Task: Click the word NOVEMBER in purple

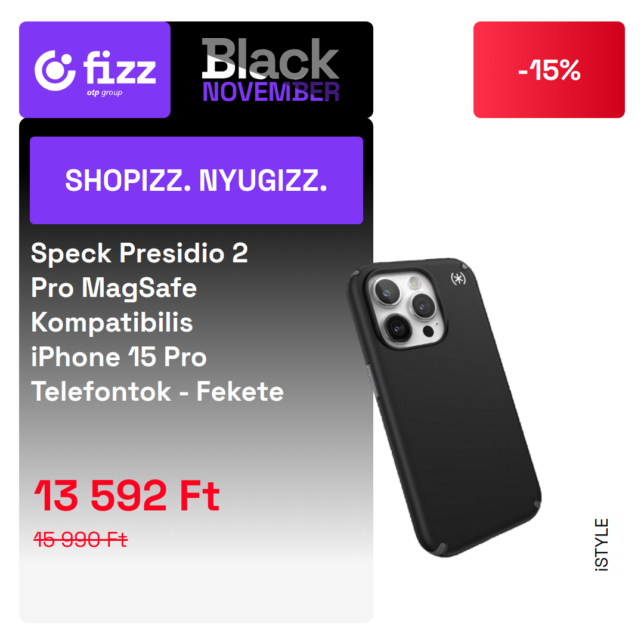Action: (271, 92)
